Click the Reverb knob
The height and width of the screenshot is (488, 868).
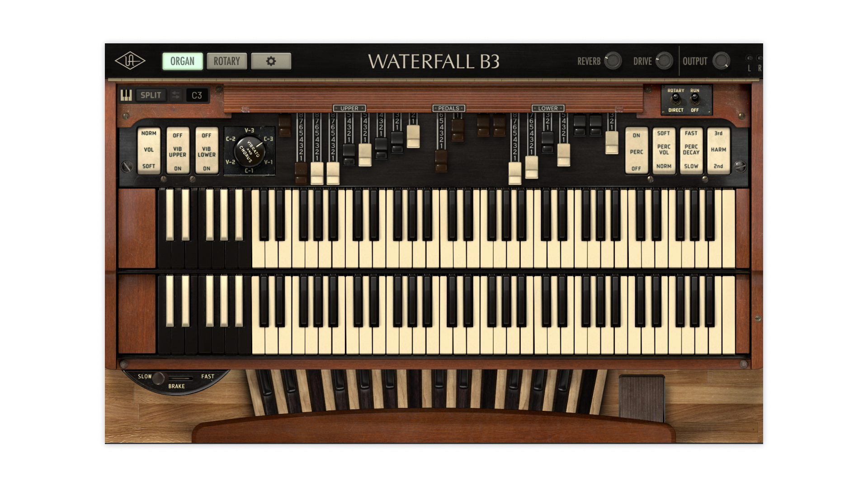pos(613,61)
